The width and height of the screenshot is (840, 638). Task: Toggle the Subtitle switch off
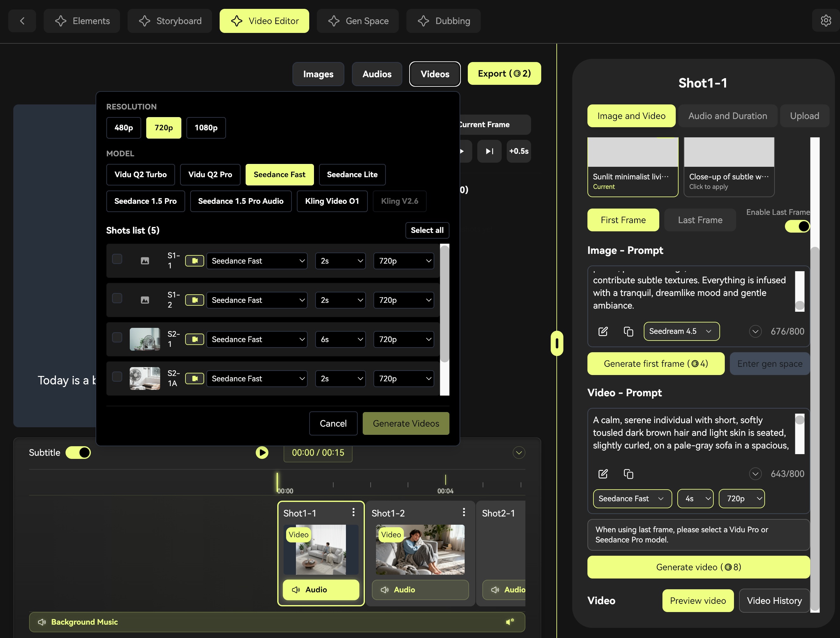tap(78, 453)
